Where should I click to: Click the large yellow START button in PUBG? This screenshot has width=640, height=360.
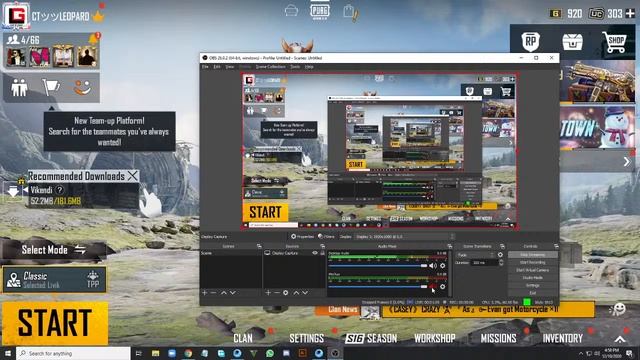(x=55, y=323)
